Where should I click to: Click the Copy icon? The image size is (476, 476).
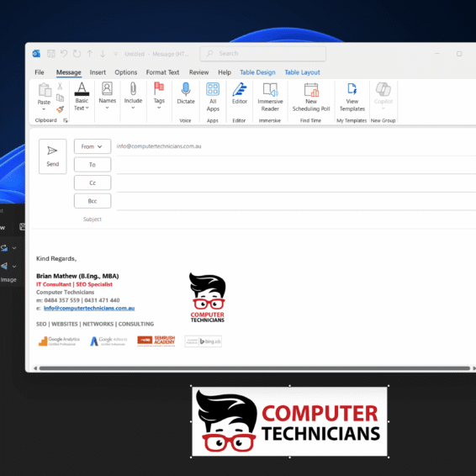coord(60,98)
